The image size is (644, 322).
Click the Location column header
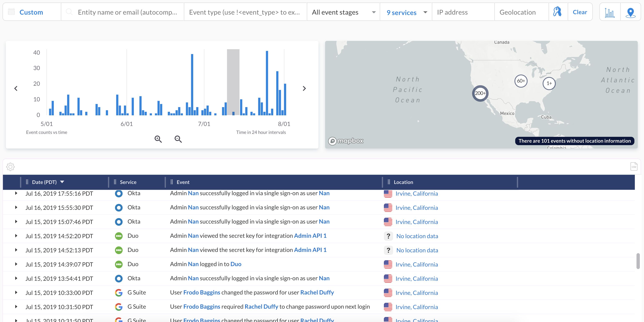[403, 182]
